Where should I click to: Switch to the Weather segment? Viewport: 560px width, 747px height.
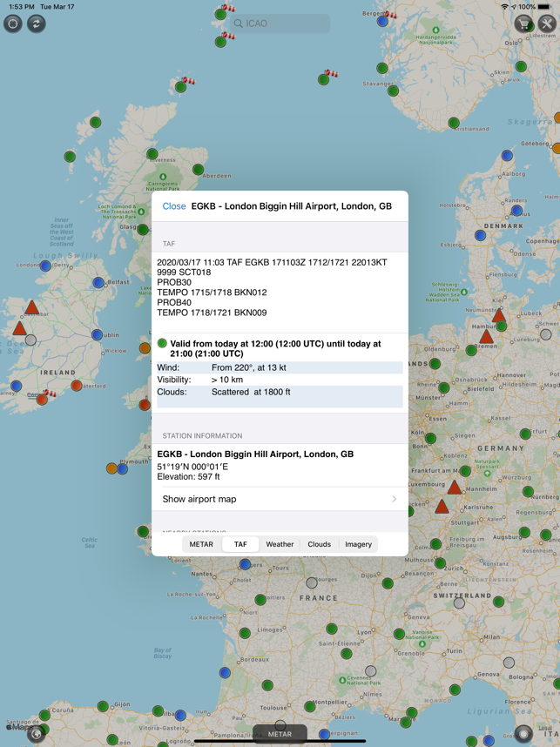[x=280, y=544]
